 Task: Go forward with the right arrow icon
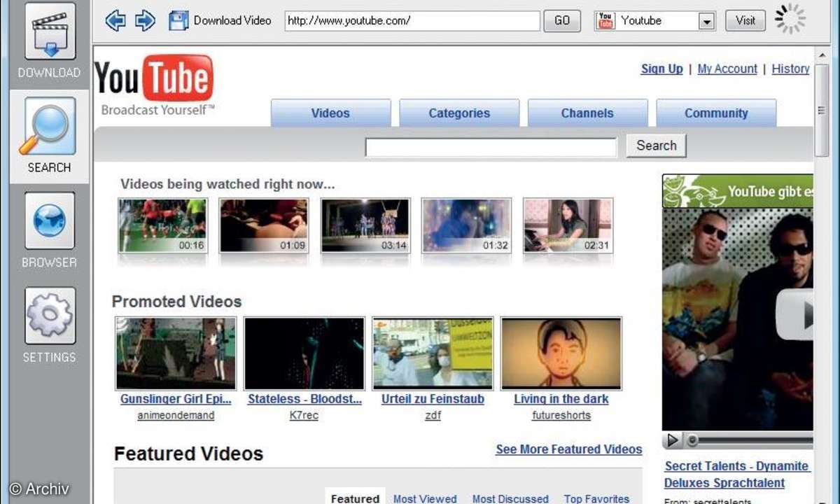coord(145,20)
